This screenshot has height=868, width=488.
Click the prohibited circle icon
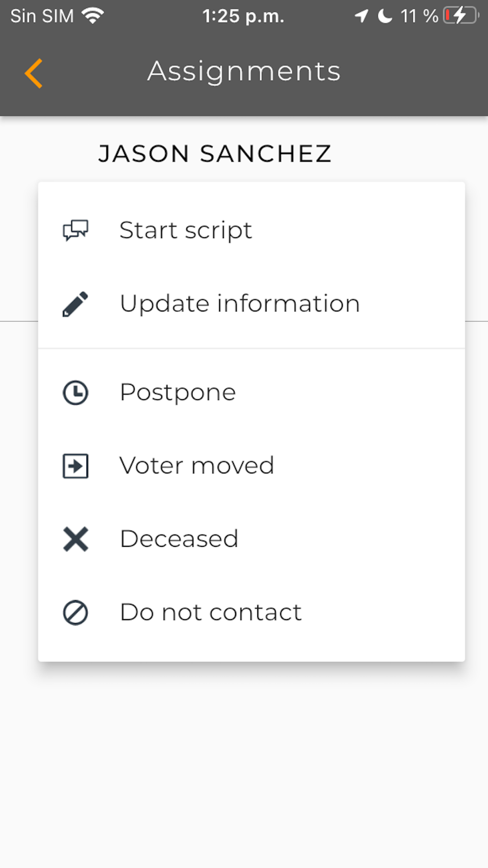(x=76, y=613)
